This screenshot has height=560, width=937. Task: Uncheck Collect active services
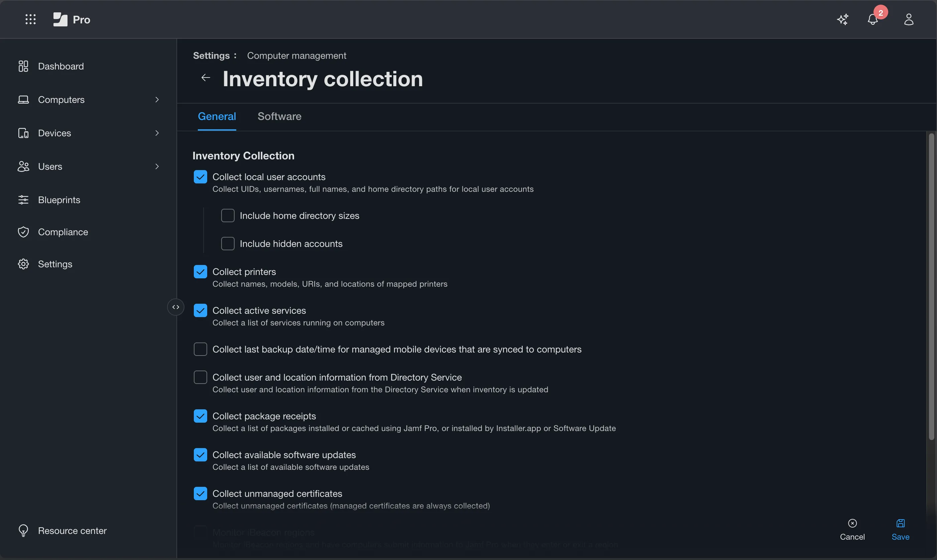click(x=200, y=310)
